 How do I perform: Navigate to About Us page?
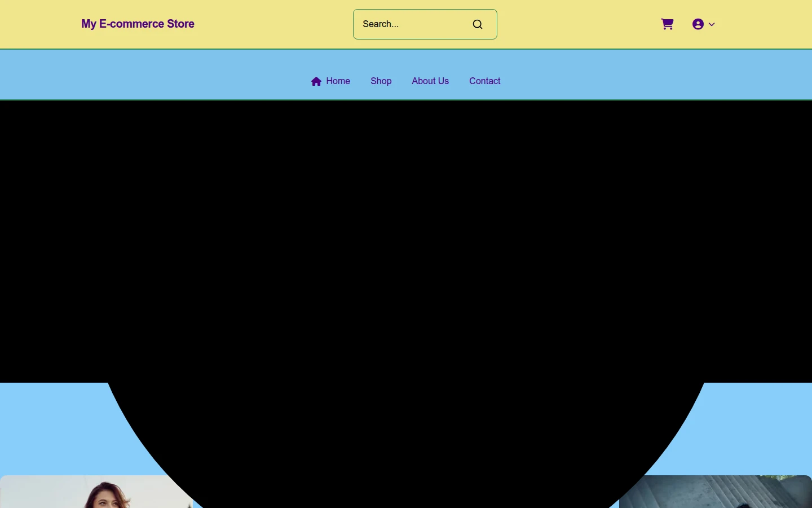click(x=430, y=81)
